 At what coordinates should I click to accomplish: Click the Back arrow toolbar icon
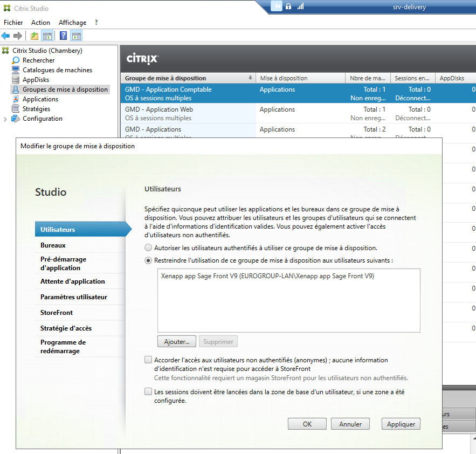point(5,36)
